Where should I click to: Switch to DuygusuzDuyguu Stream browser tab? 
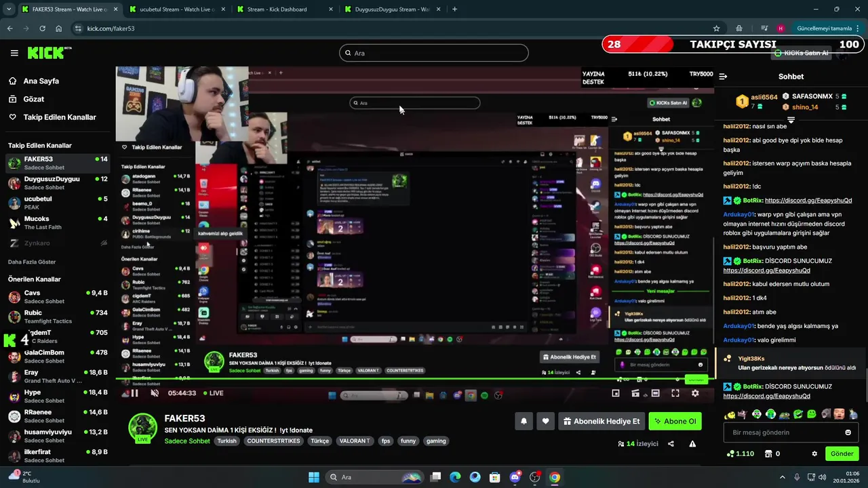(x=391, y=9)
